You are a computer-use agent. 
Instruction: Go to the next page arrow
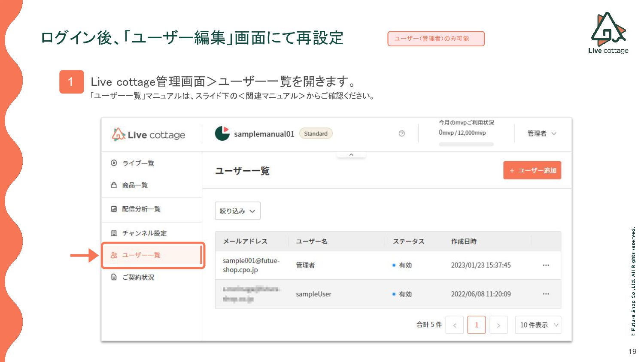(x=498, y=325)
